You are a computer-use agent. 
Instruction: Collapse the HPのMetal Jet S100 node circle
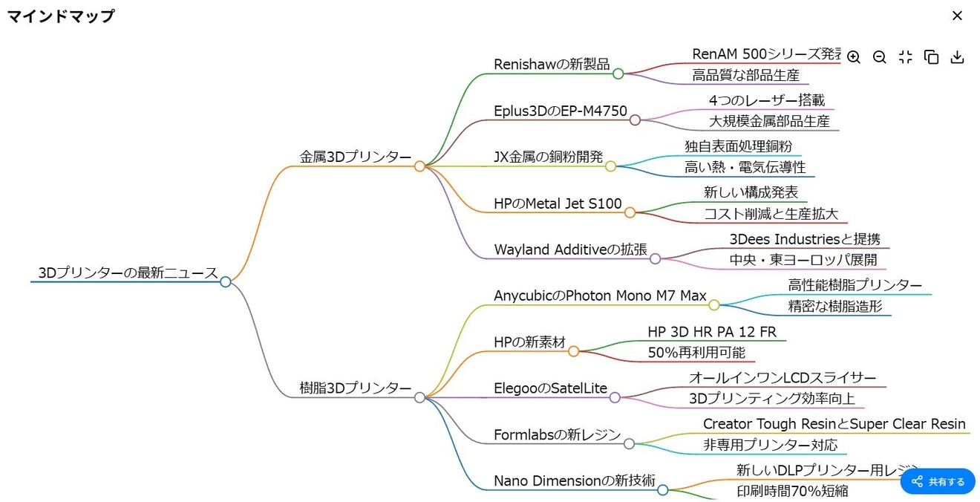pyautogui.click(x=630, y=212)
